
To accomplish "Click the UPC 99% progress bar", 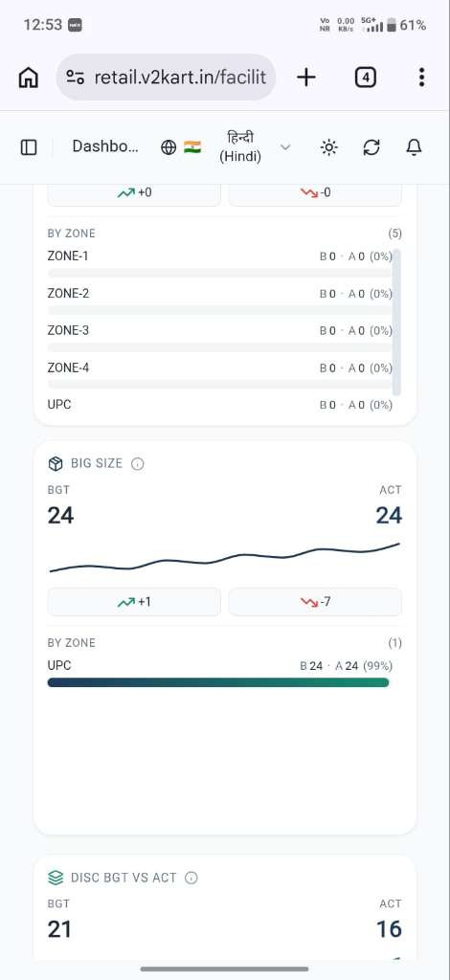I will [218, 682].
